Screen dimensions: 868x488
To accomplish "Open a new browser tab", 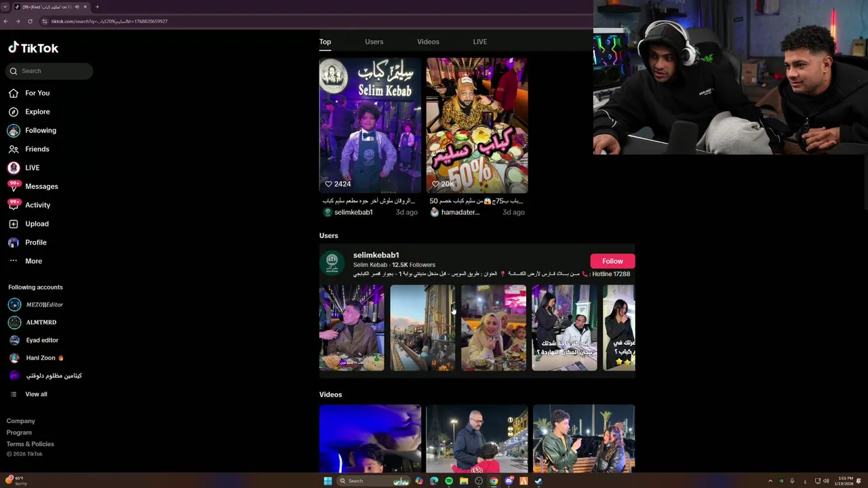I will point(97,7).
